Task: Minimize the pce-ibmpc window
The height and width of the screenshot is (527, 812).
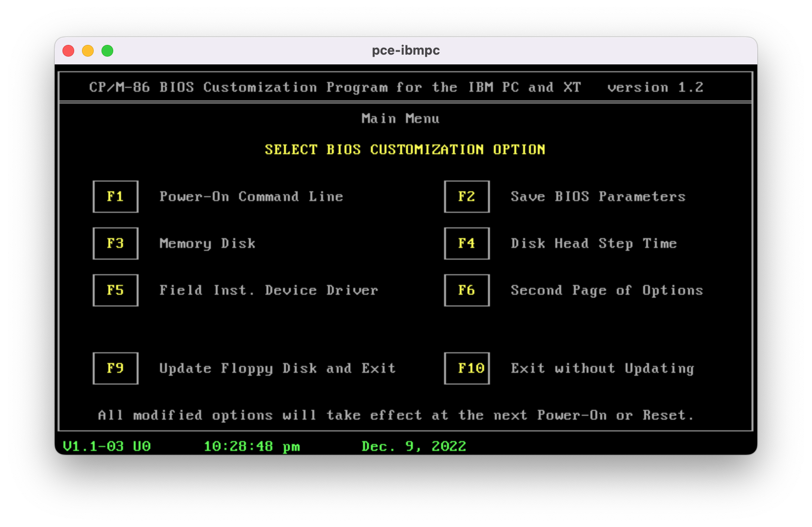Action: (88, 51)
